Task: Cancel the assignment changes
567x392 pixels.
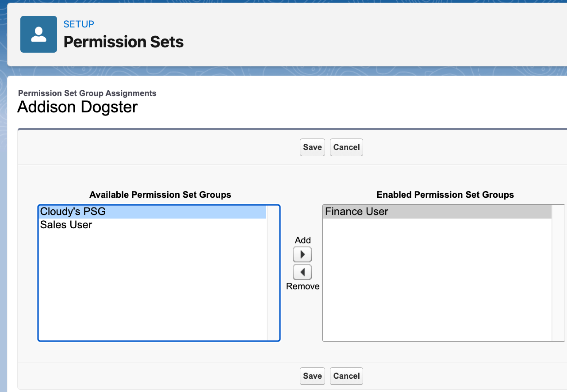Action: 346,147
